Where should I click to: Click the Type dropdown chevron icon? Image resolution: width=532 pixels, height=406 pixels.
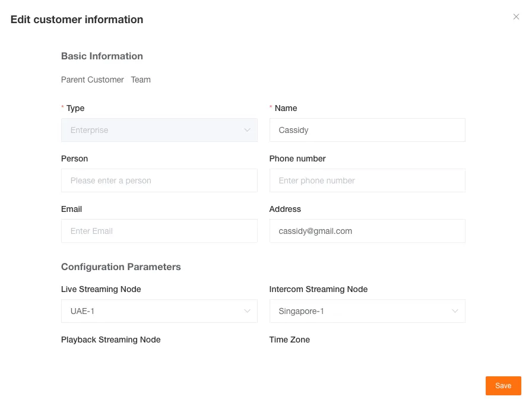pos(248,129)
